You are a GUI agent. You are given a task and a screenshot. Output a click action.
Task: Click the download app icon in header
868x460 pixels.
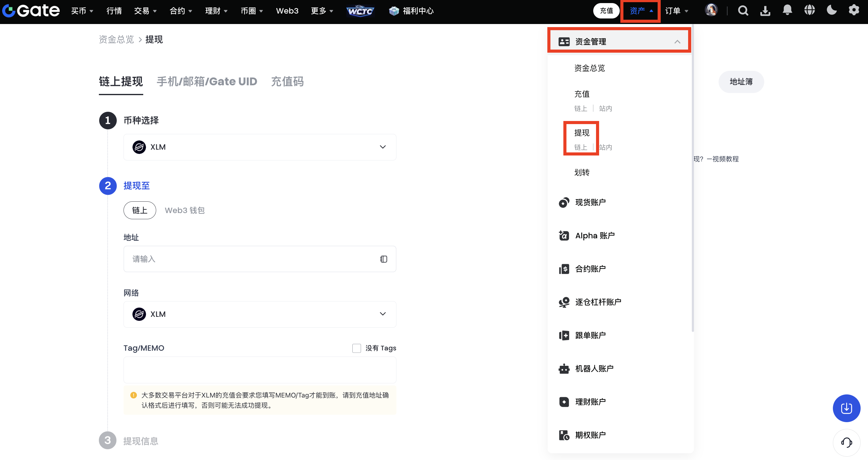pyautogui.click(x=765, y=11)
